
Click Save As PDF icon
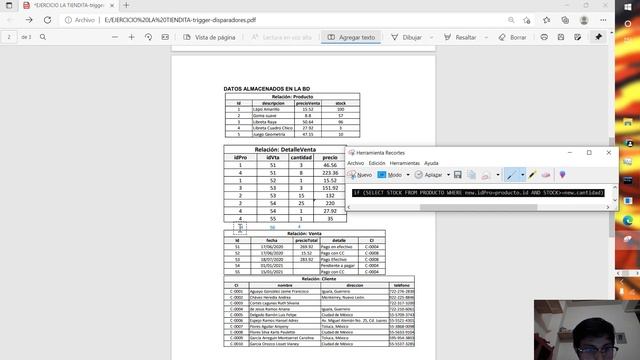[x=578, y=37]
